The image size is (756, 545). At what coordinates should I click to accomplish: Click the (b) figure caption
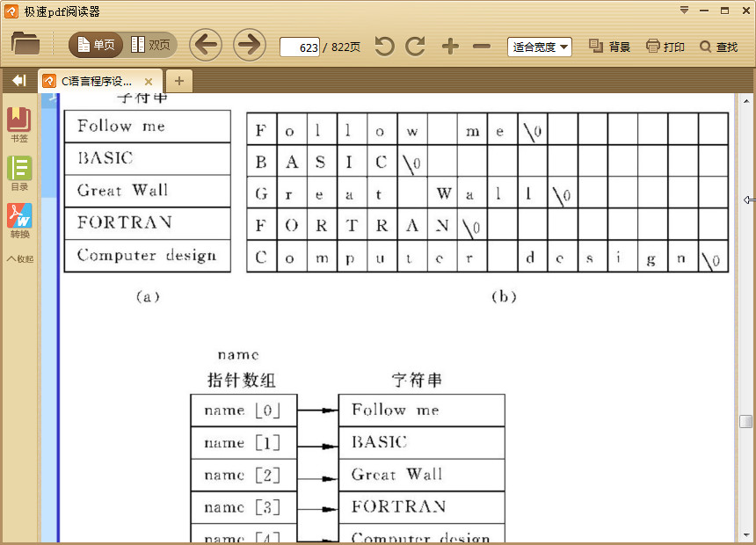[504, 296]
